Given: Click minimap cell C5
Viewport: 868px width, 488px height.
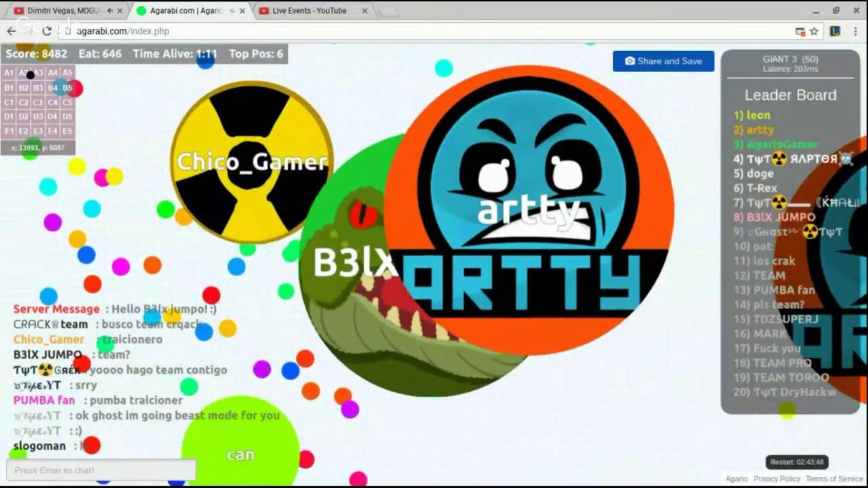Looking at the screenshot, I should point(67,102).
